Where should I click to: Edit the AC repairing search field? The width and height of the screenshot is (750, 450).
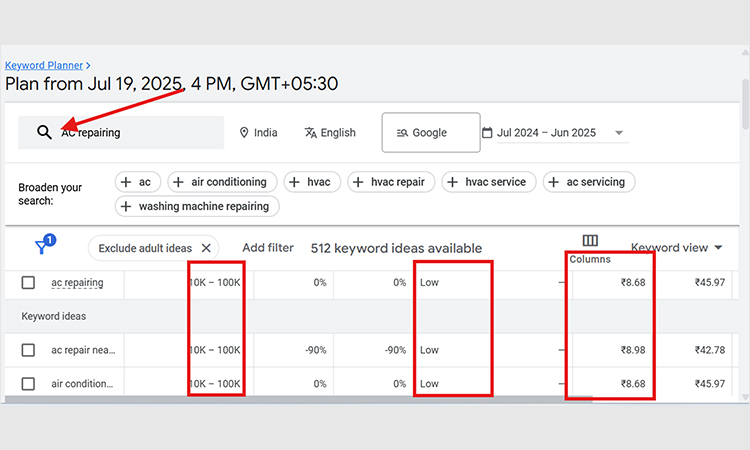pyautogui.click(x=121, y=132)
